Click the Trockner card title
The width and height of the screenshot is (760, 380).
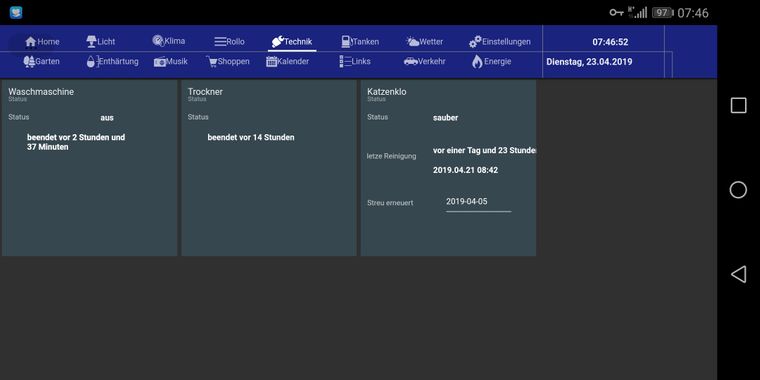point(206,92)
